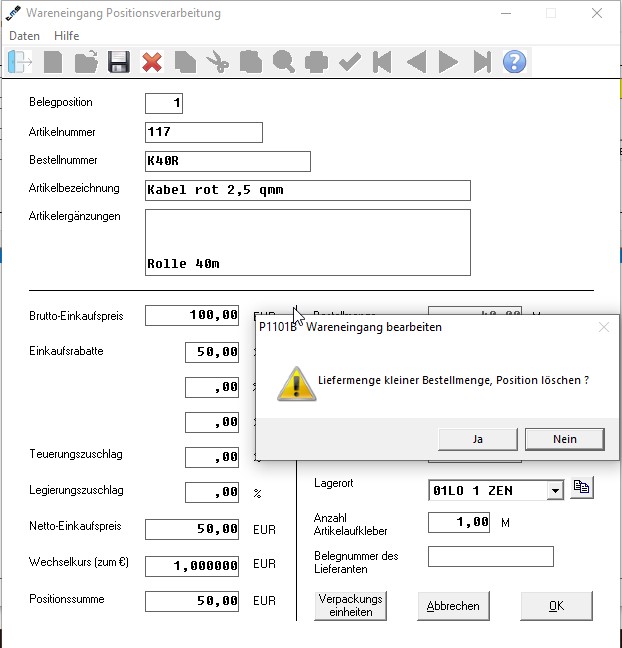Click the application icon in title bar
622x648 pixels.
(x=13, y=13)
